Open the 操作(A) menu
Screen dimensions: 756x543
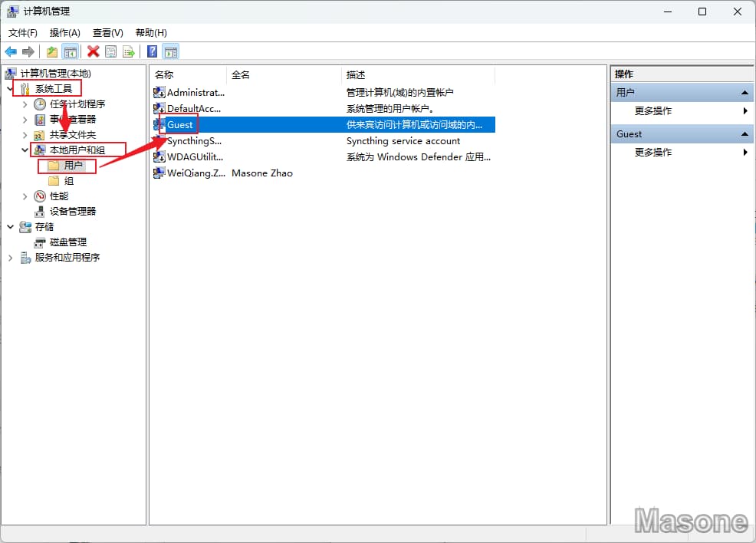(64, 33)
